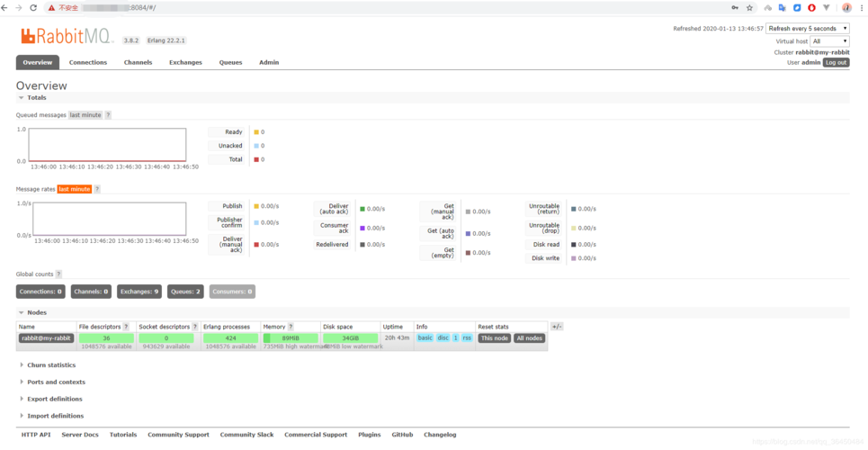Open the Refresh every 5 seconds dropdown

(x=808, y=28)
